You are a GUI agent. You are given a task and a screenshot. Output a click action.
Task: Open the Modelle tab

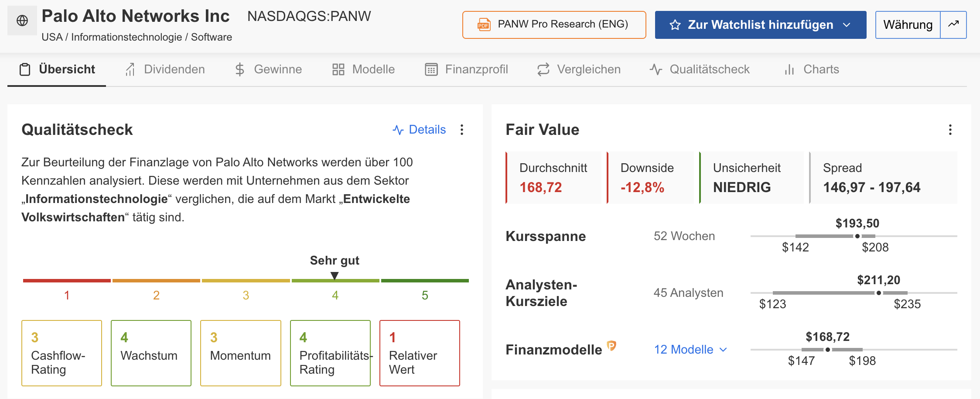click(x=363, y=69)
